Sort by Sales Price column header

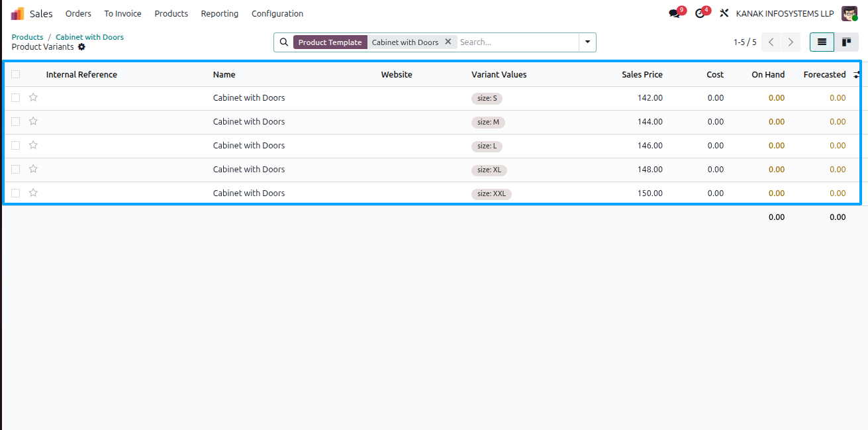(x=642, y=75)
